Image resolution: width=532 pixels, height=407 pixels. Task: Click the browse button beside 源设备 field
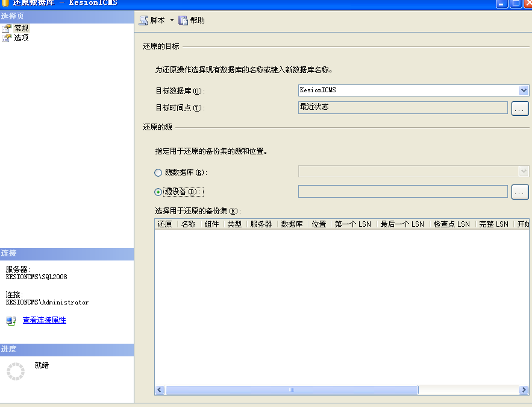pos(519,191)
